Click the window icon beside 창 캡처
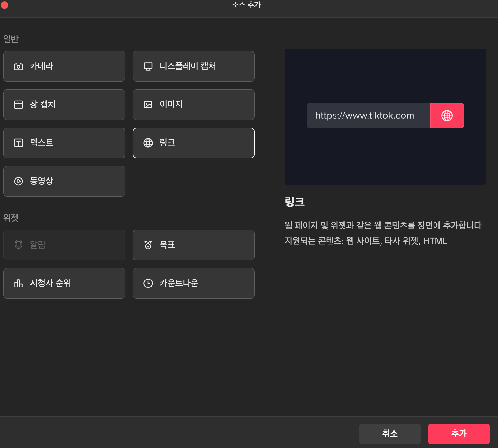The image size is (498, 448). (19, 105)
